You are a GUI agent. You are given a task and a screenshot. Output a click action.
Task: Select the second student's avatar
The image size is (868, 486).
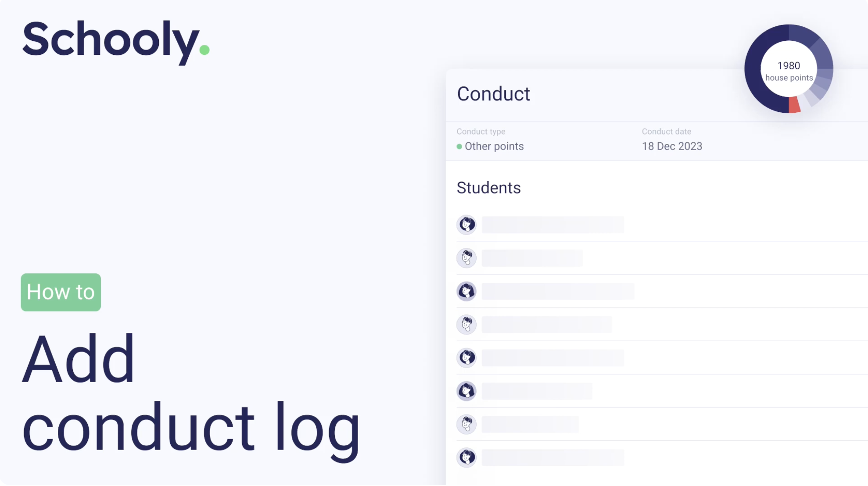point(466,258)
